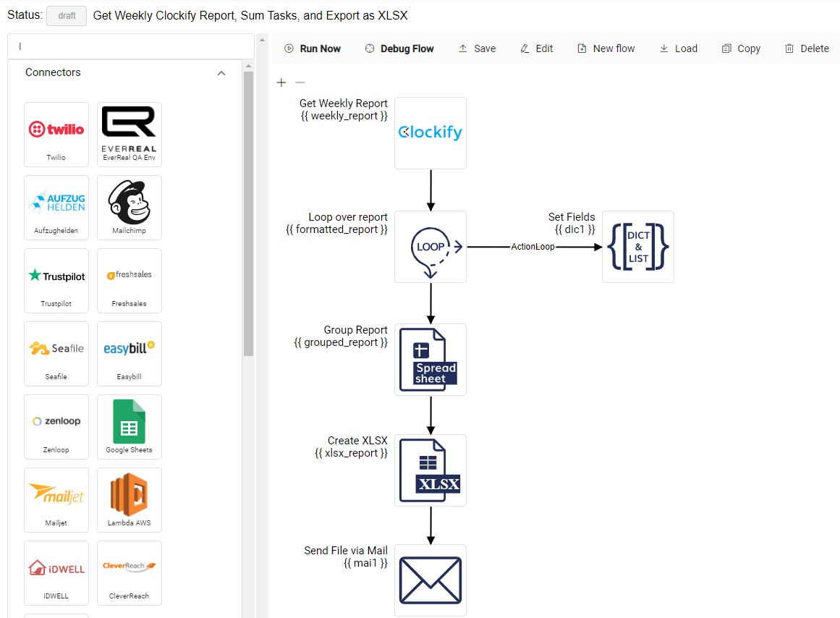Select the Seafile connector
Screen dimensions: 840x618
56,354
